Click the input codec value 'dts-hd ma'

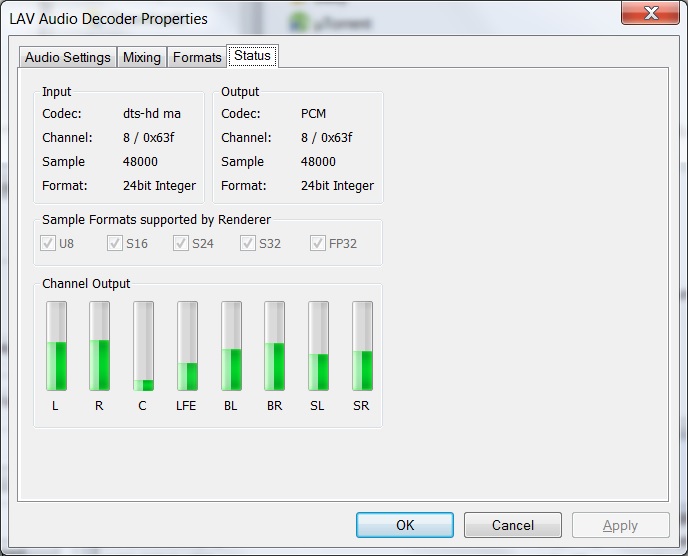click(x=152, y=114)
